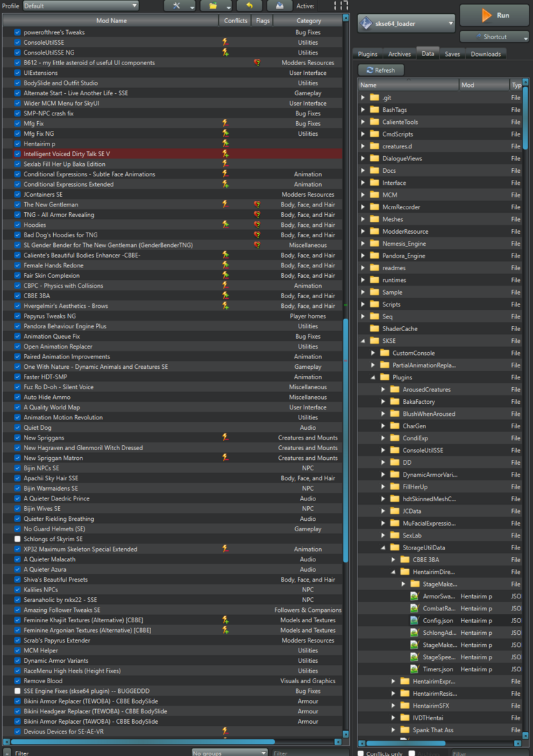533x756 pixels.
Task: Click the Timers.json file icon
Action: (414, 669)
